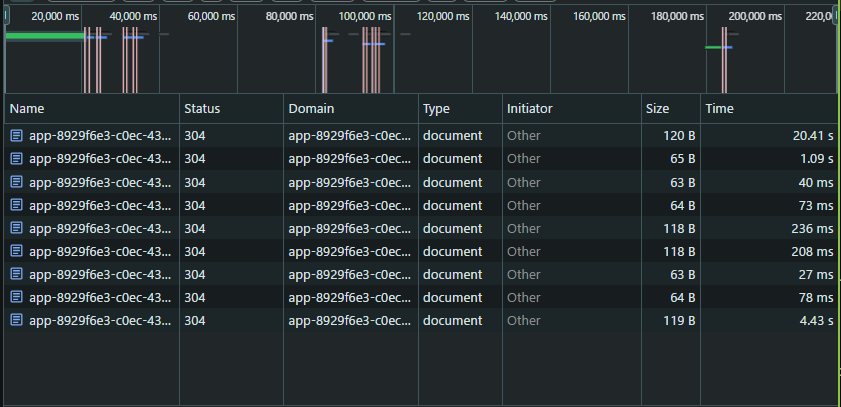Click the domain cell of the 78 ms row

(350, 298)
